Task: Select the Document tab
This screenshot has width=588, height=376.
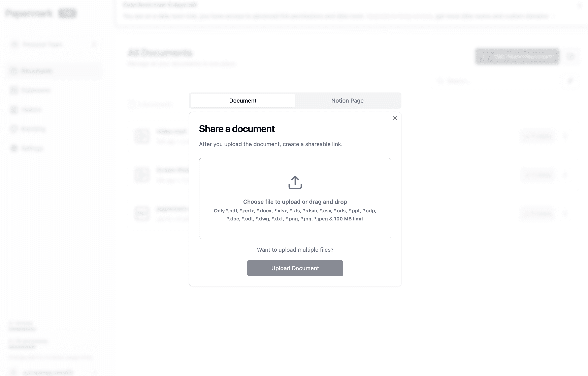Action: pyautogui.click(x=242, y=100)
